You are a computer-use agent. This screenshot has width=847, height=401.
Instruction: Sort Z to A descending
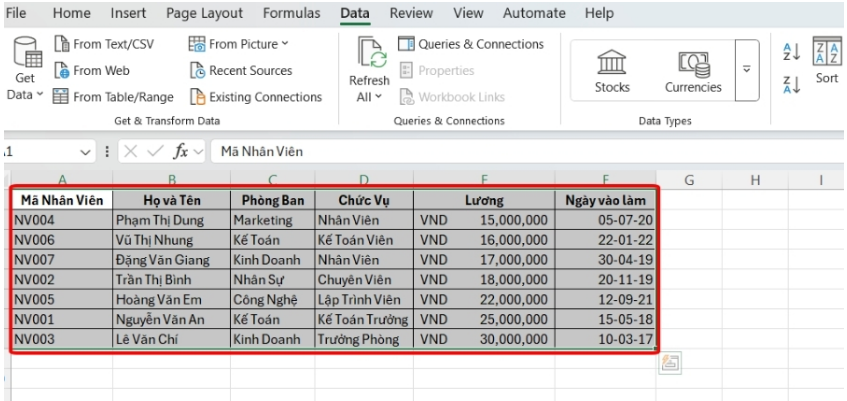(791, 85)
